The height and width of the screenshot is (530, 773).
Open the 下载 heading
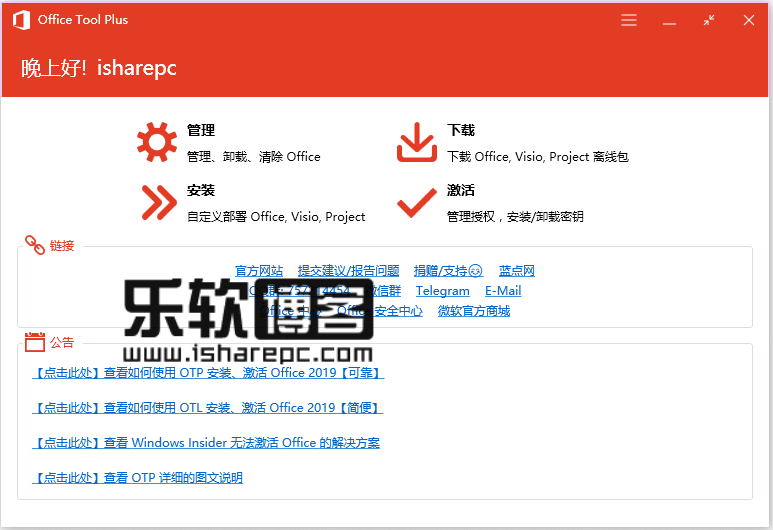click(461, 130)
